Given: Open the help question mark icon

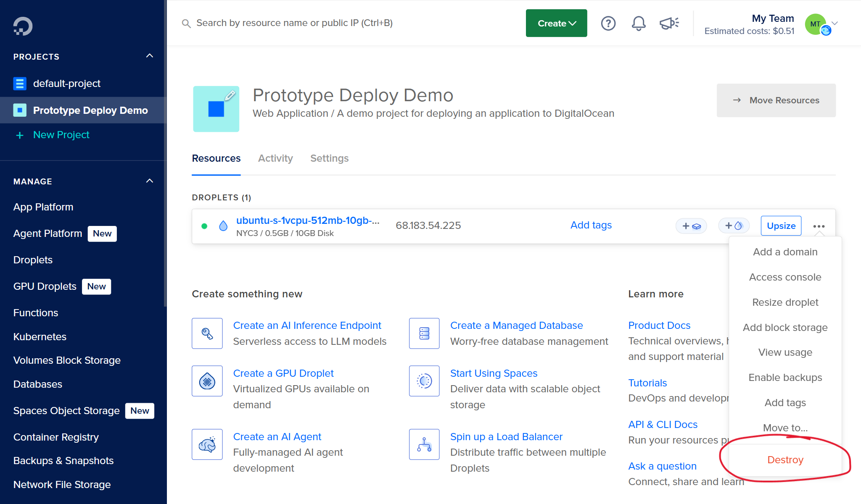Looking at the screenshot, I should (x=608, y=23).
